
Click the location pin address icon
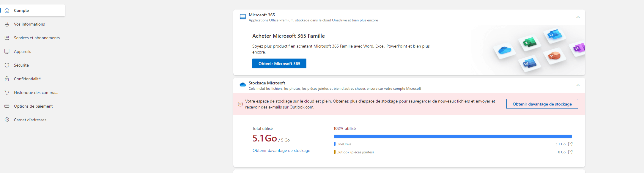(7, 120)
